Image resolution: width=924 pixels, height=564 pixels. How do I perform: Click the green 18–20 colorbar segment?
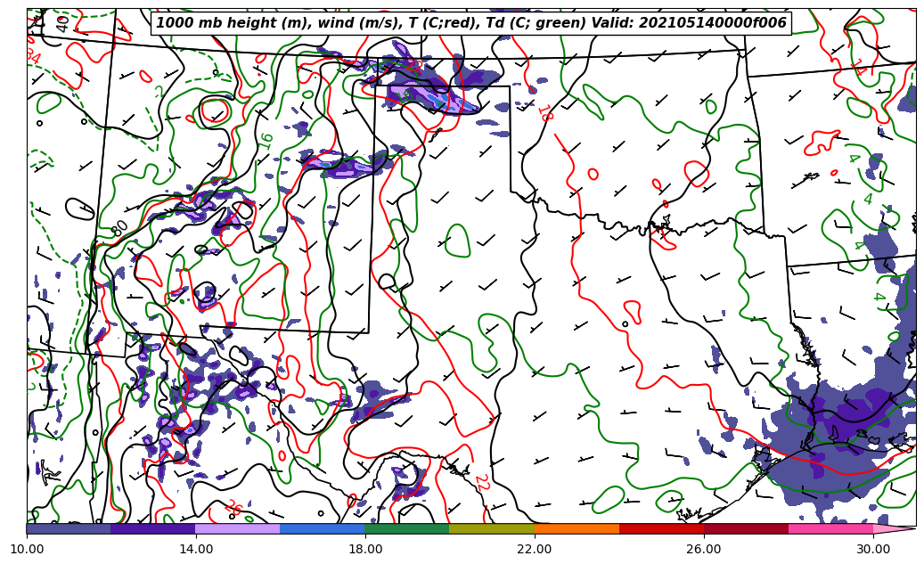[407, 528]
